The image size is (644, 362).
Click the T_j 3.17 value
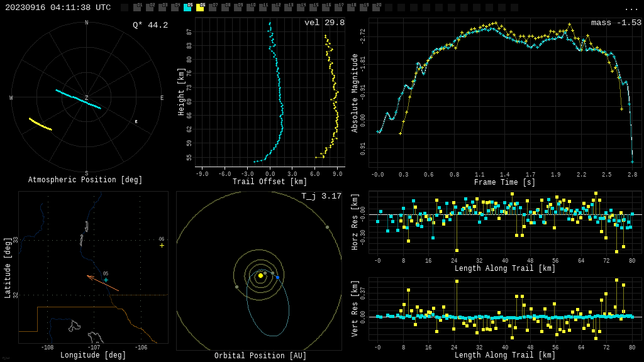pos(321,196)
